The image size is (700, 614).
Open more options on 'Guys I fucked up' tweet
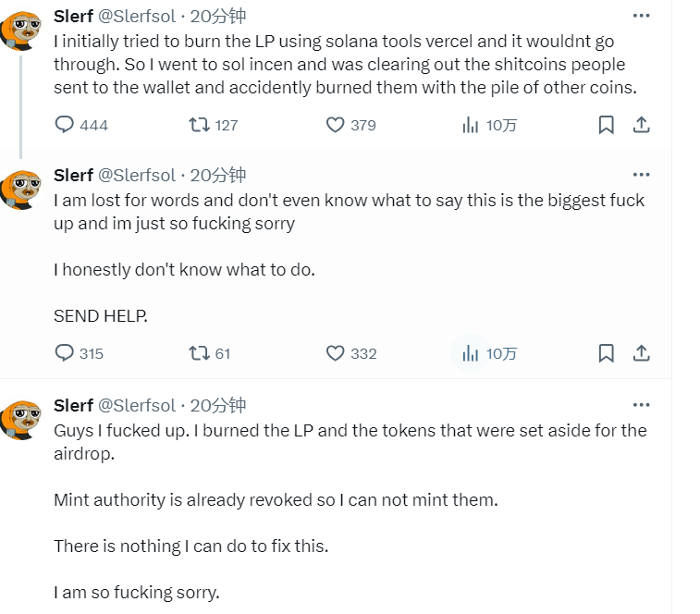coord(641,405)
